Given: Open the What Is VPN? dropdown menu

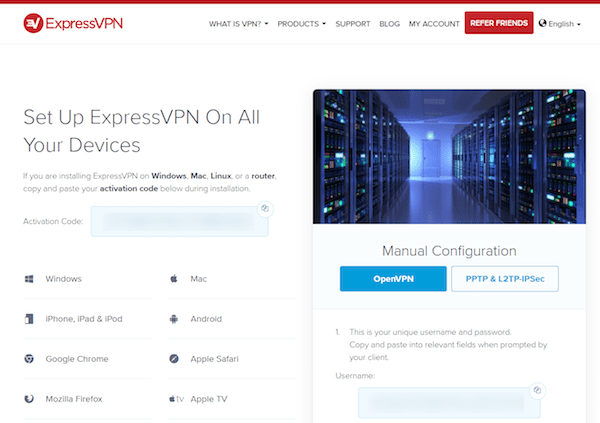Looking at the screenshot, I should tap(238, 24).
